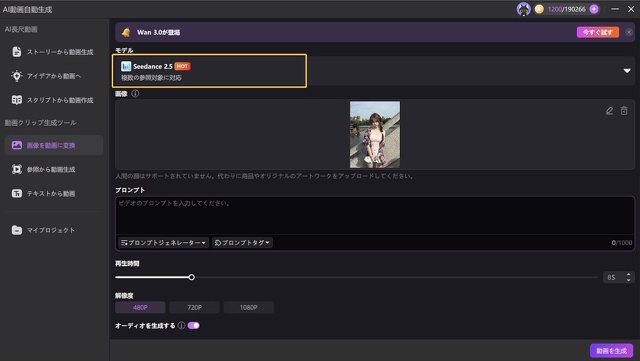The image size is (640, 361).
Task: Click the Seedance model logo icon
Action: click(126, 66)
